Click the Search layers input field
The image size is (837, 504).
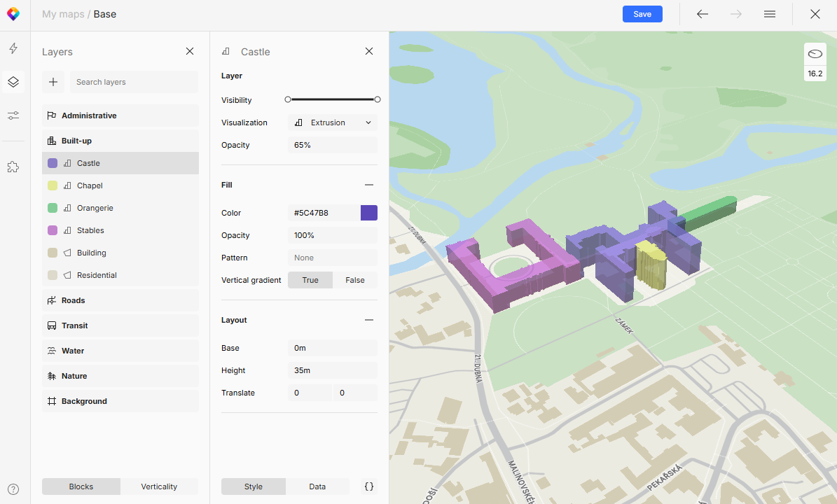pos(133,82)
